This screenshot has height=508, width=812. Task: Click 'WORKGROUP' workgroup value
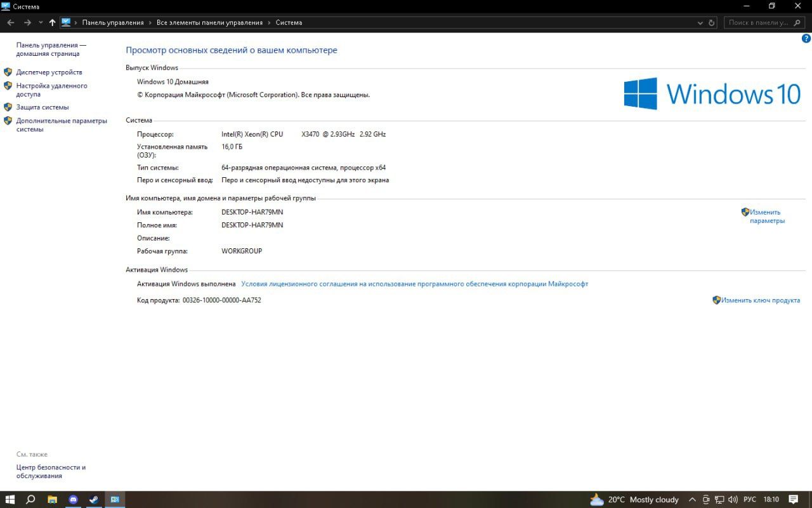click(242, 251)
